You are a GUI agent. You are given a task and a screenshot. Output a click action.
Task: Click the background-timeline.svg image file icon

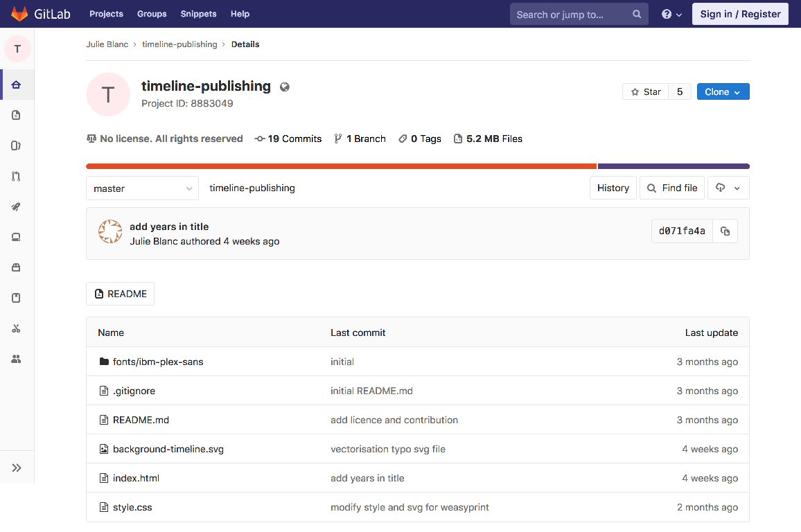point(104,449)
